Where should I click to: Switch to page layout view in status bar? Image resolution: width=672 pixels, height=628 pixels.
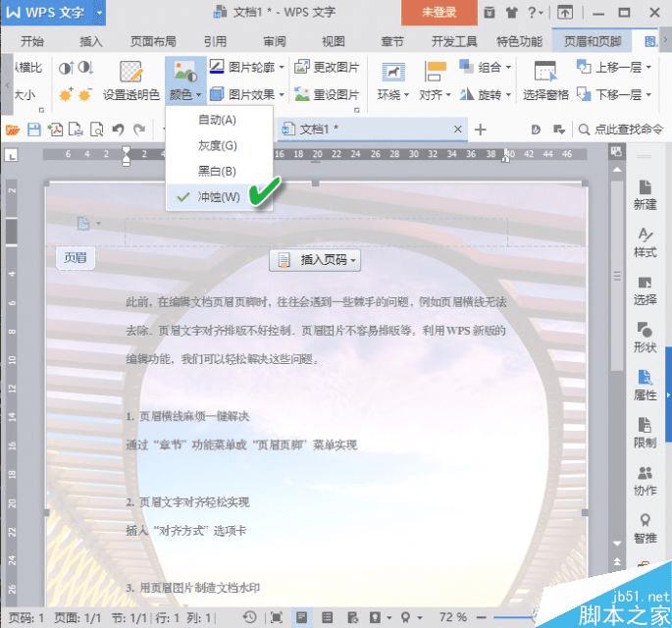point(302,617)
